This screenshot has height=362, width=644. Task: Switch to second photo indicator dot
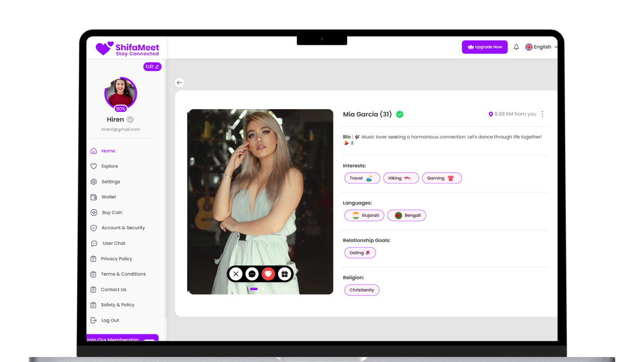click(x=263, y=289)
